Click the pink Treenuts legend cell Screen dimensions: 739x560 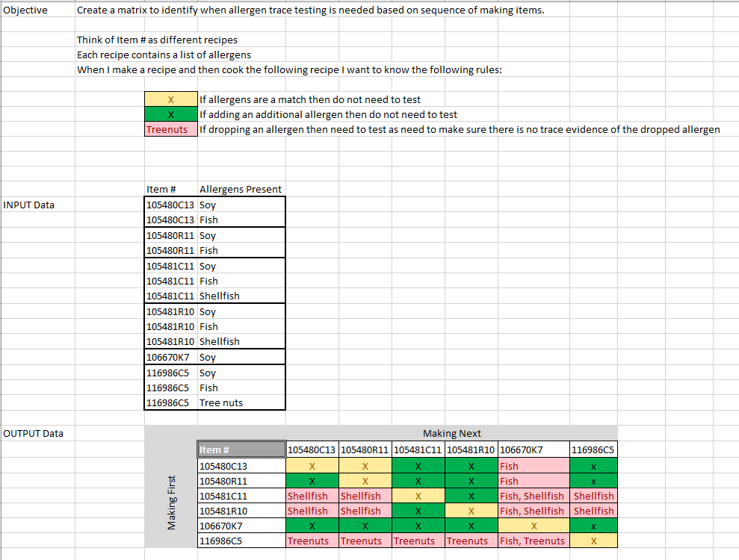[x=170, y=129]
